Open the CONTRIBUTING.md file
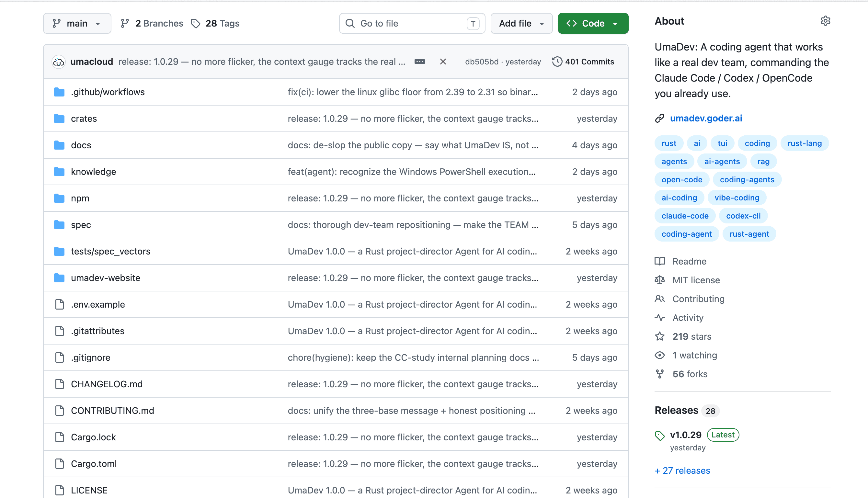This screenshot has width=868, height=498. (113, 411)
